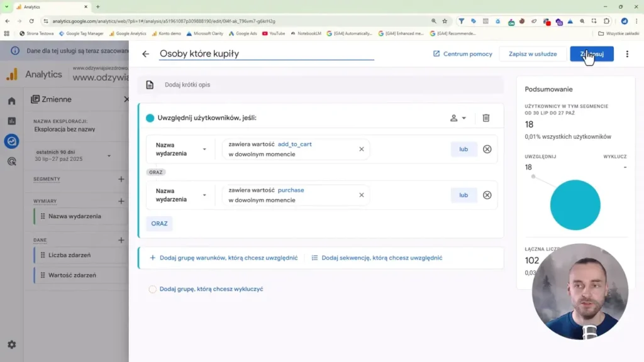Add a sequence to include
The image size is (644, 362).
[x=377, y=258]
